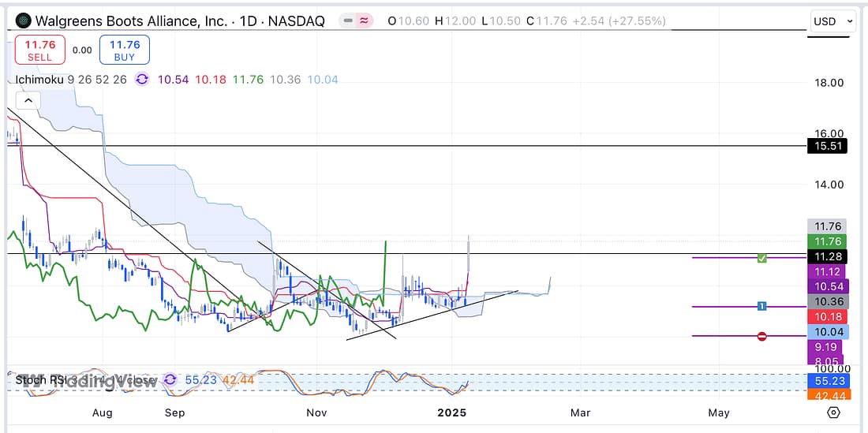The width and height of the screenshot is (868, 433).
Task: Toggle the pink wave data-mode indicator
Action: pos(364,21)
